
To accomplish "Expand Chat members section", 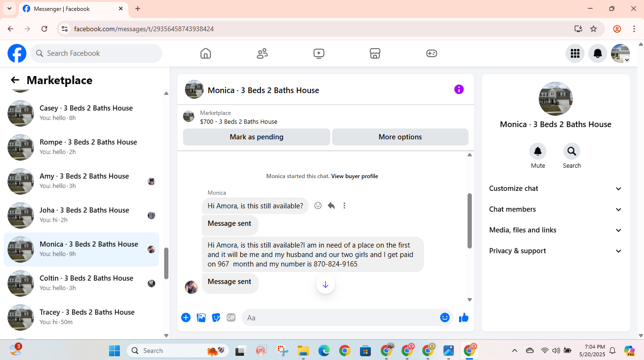I will tap(555, 209).
